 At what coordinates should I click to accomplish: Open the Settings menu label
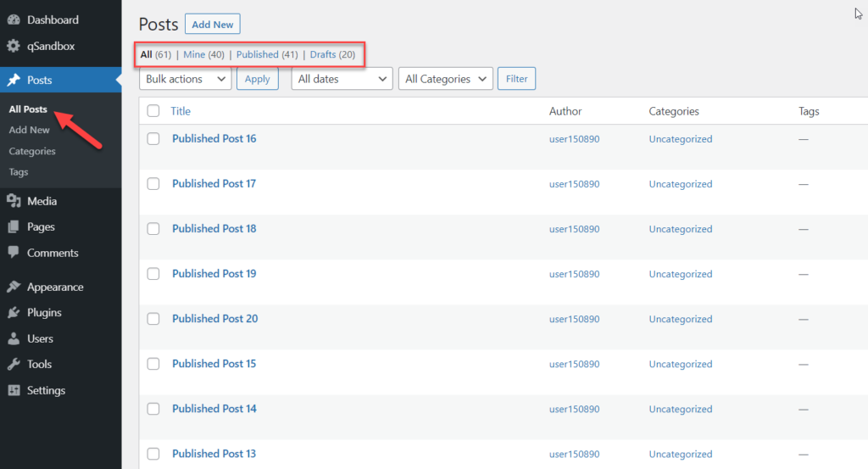46,390
